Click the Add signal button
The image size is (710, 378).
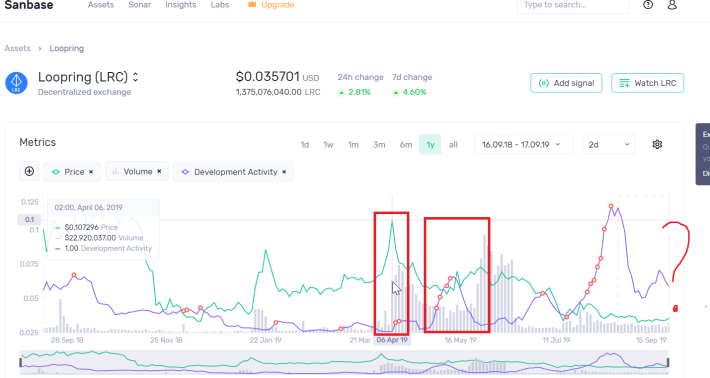566,83
